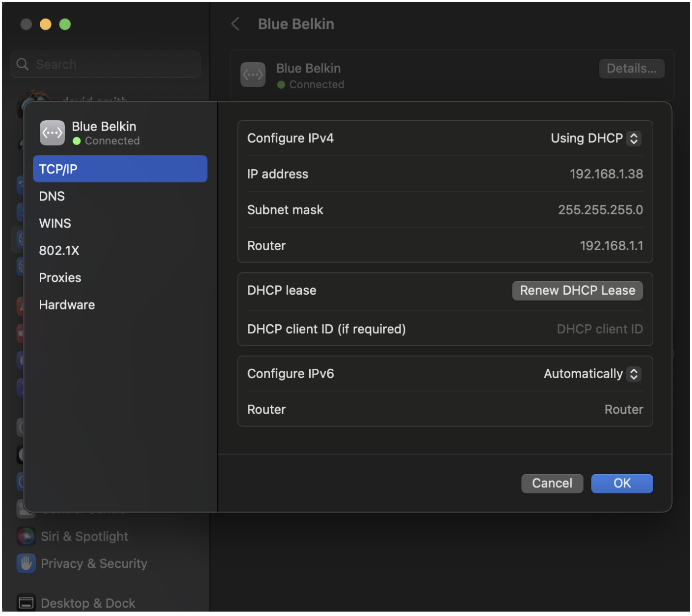
Task: Open Privacy & Security settings
Action: point(93,563)
